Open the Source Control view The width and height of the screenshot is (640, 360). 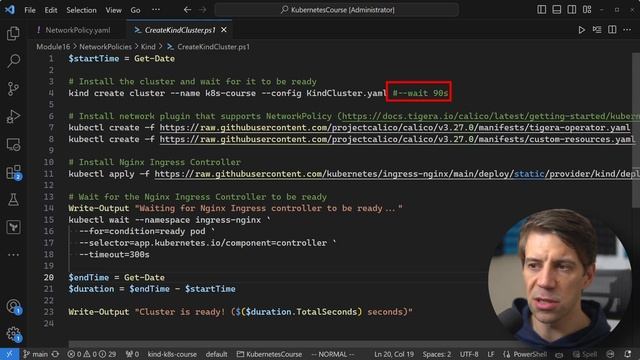tap(13, 89)
